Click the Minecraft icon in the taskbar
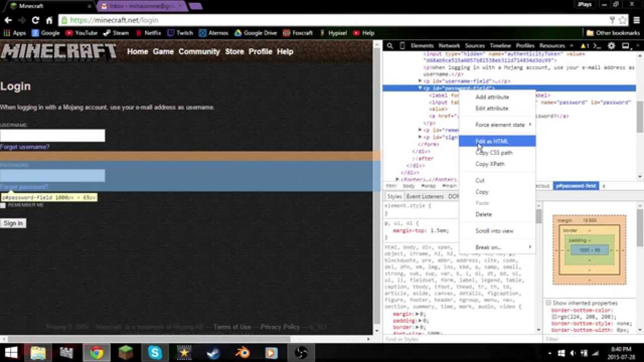Screen dimensions: 644x362 [126, 352]
